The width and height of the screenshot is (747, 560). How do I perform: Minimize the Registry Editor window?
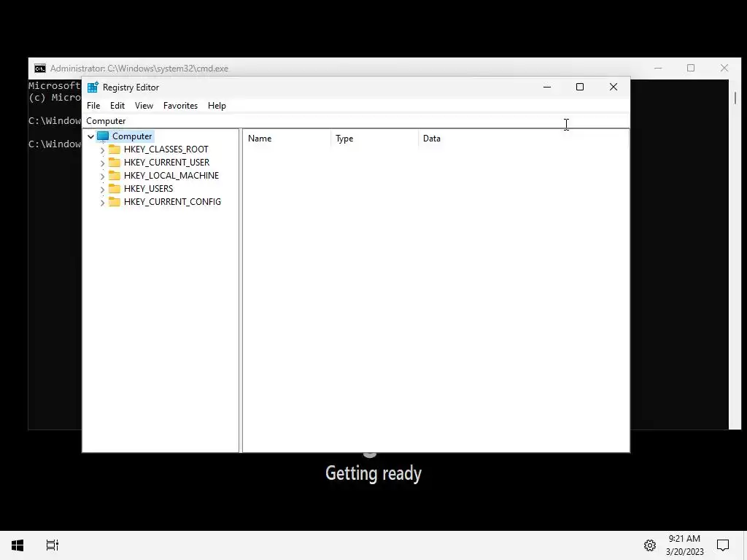547,87
